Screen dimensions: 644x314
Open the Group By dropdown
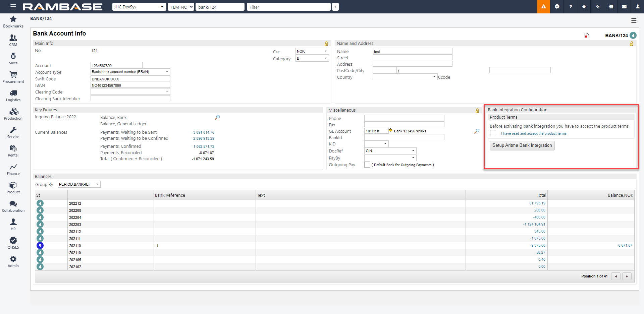79,184
